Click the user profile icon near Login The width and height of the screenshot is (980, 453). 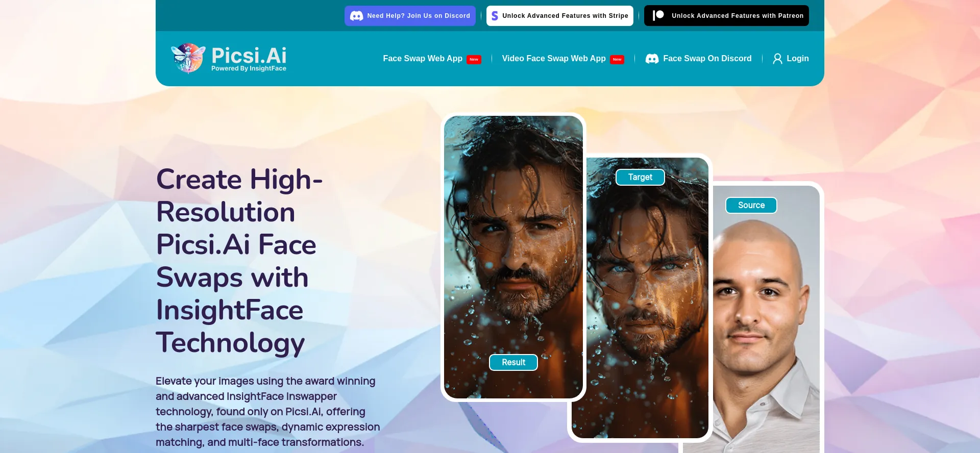[777, 59]
